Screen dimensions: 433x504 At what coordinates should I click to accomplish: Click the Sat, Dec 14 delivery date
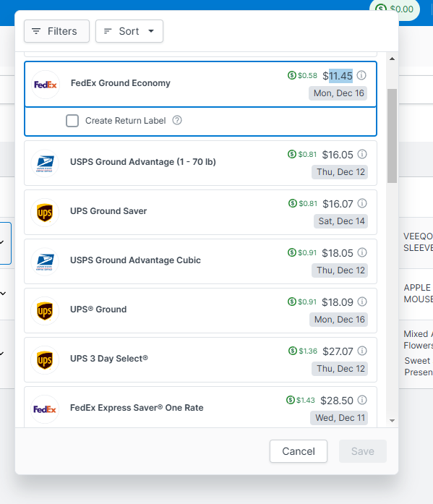pyautogui.click(x=340, y=221)
